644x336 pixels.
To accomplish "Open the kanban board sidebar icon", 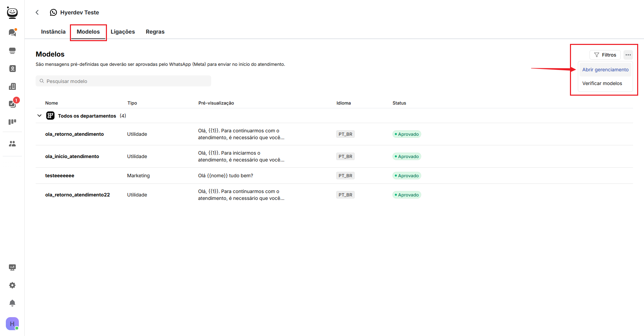I will 12,122.
